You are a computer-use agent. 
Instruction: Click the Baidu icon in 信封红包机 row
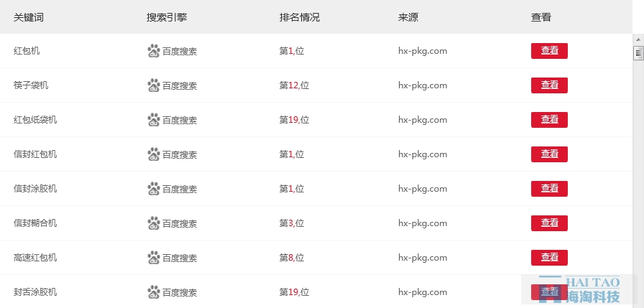[x=153, y=154]
